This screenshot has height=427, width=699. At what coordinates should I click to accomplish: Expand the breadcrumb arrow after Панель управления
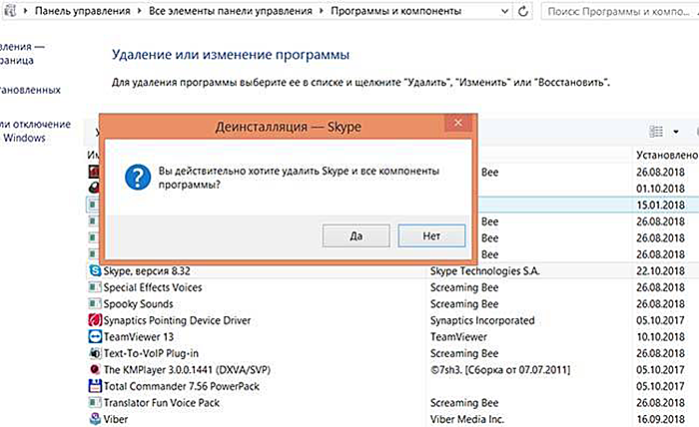point(140,11)
